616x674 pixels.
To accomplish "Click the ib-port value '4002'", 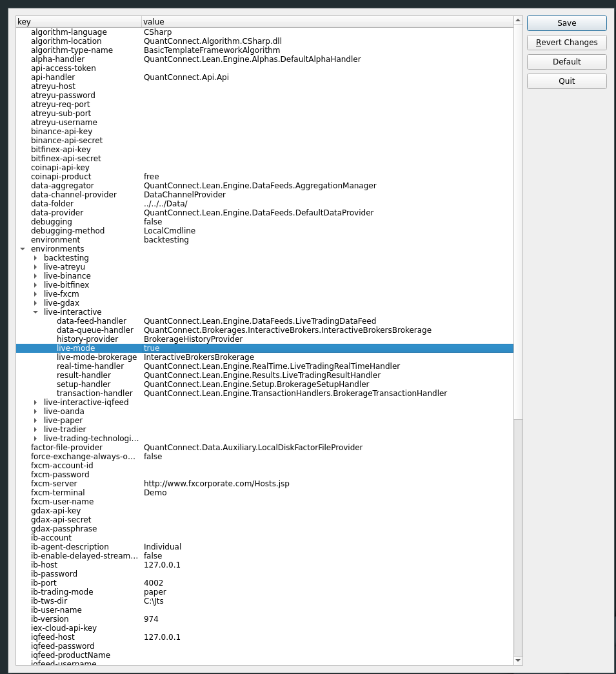I will coord(154,583).
